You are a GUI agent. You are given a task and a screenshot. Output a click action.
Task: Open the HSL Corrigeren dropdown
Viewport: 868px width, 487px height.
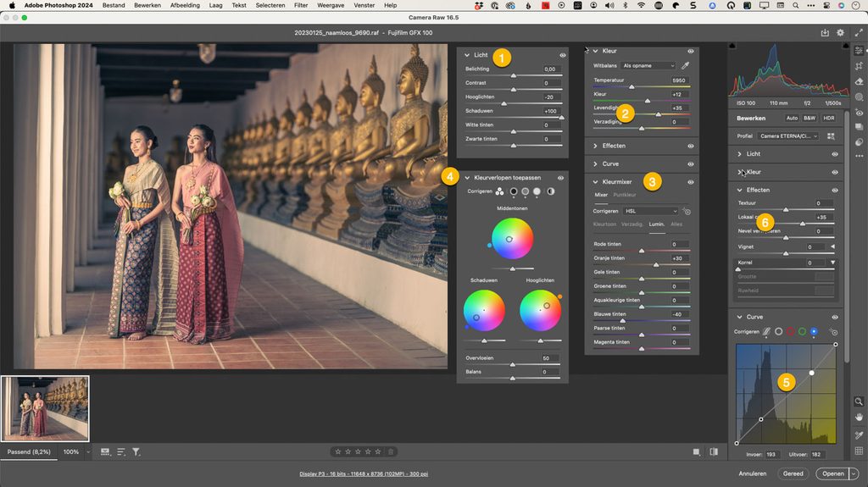(650, 211)
